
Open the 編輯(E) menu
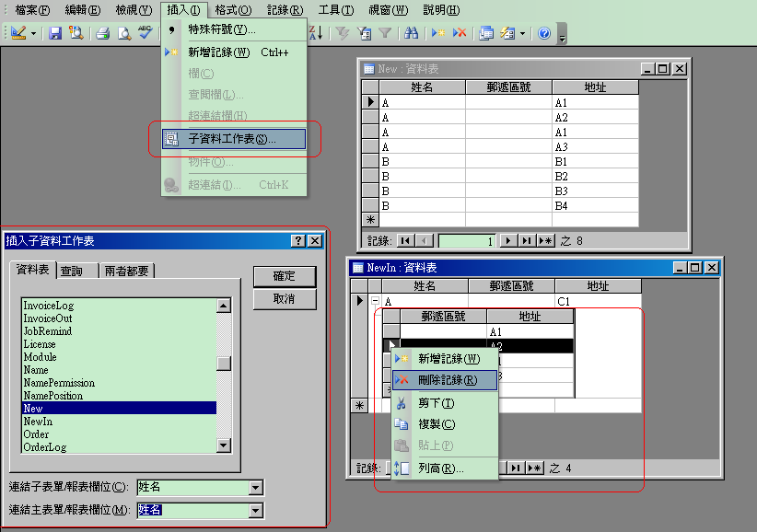(x=83, y=9)
